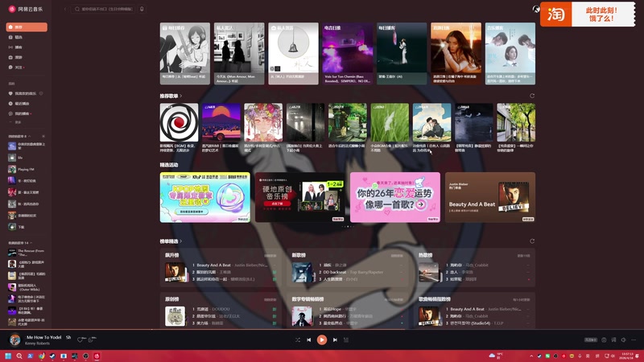
Task: Open the 数字专辑畅销榜 chart title
Action: (x=308, y=299)
